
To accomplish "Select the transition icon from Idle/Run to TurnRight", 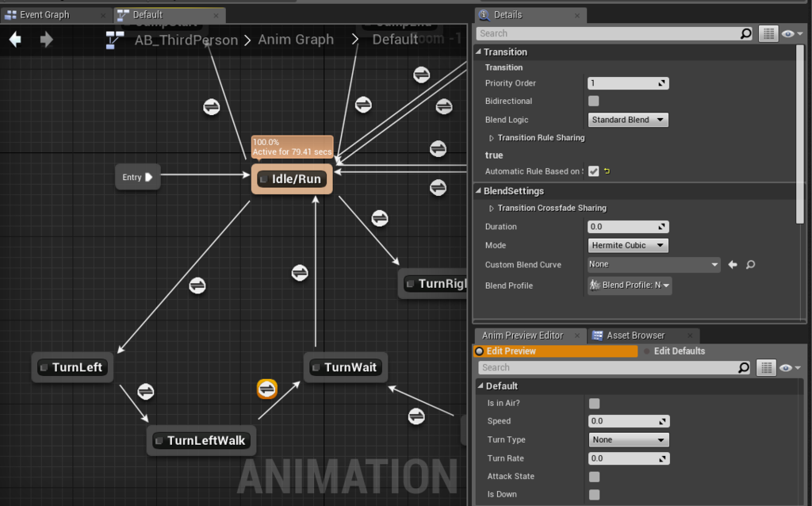I will pos(380,218).
